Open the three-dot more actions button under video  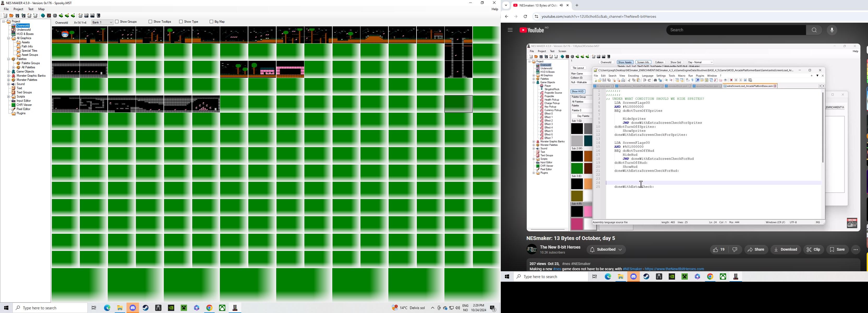(856, 250)
